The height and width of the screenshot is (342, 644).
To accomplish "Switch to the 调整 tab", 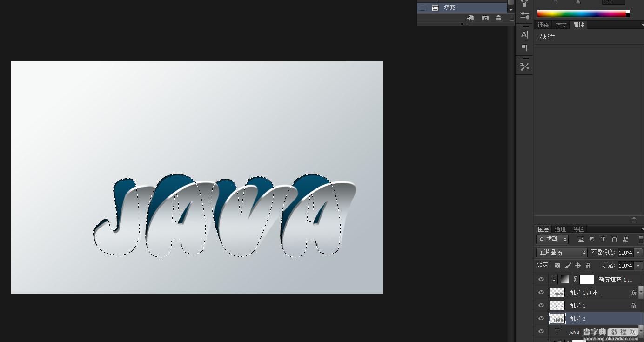I will pyautogui.click(x=543, y=25).
